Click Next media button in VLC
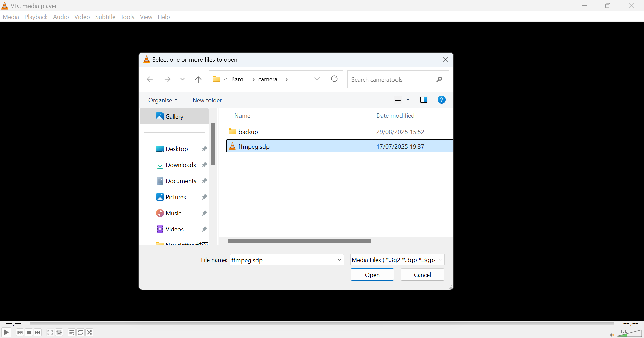 (x=38, y=332)
